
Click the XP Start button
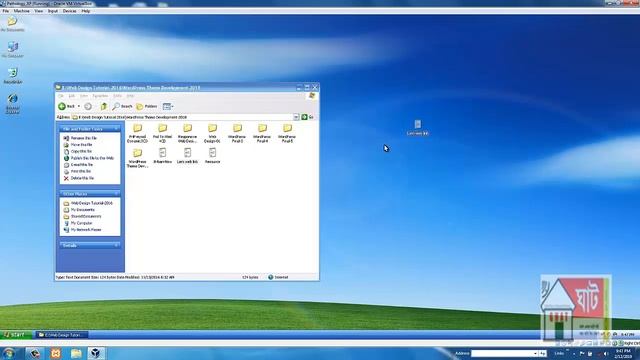[x=15, y=335]
